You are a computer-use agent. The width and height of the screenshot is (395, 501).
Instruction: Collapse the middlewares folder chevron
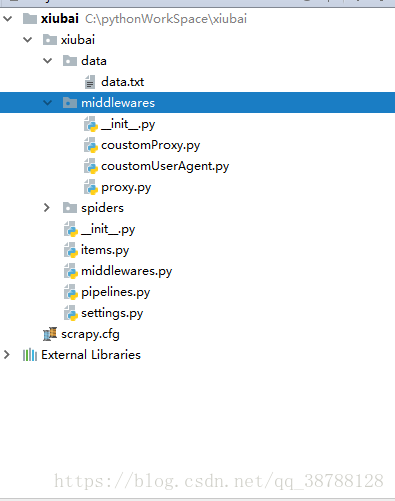[x=47, y=103]
